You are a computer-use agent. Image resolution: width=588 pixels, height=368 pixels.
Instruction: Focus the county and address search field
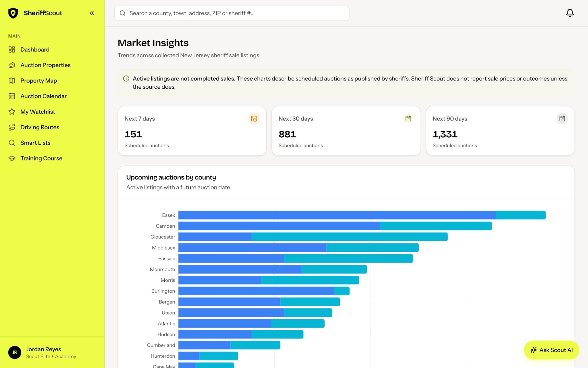(x=232, y=13)
